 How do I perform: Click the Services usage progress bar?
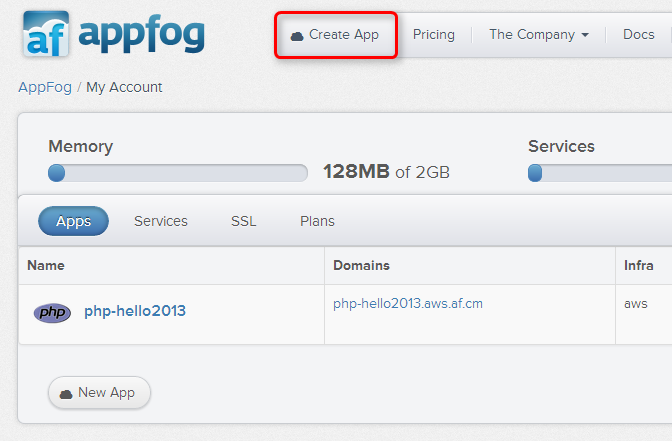(600, 173)
